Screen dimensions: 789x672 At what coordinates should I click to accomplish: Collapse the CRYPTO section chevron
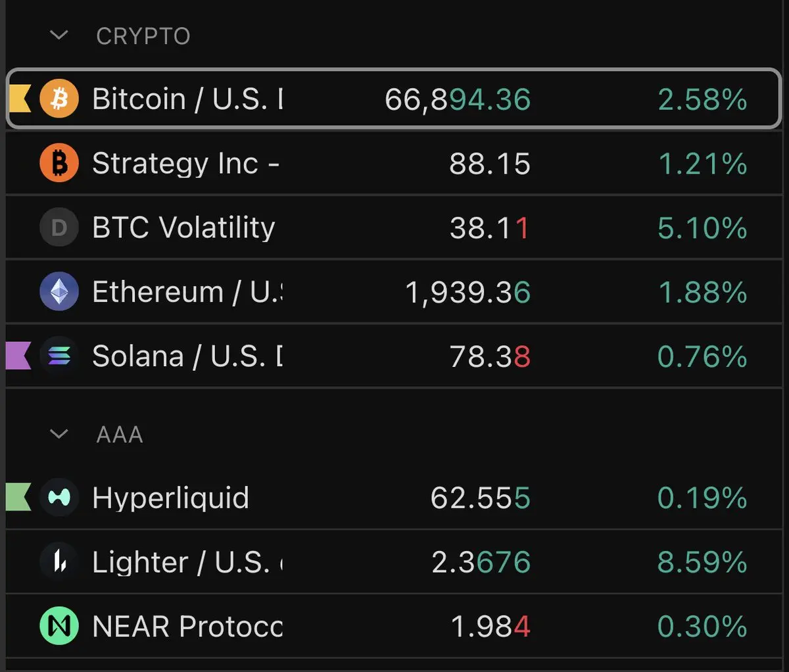(x=59, y=35)
